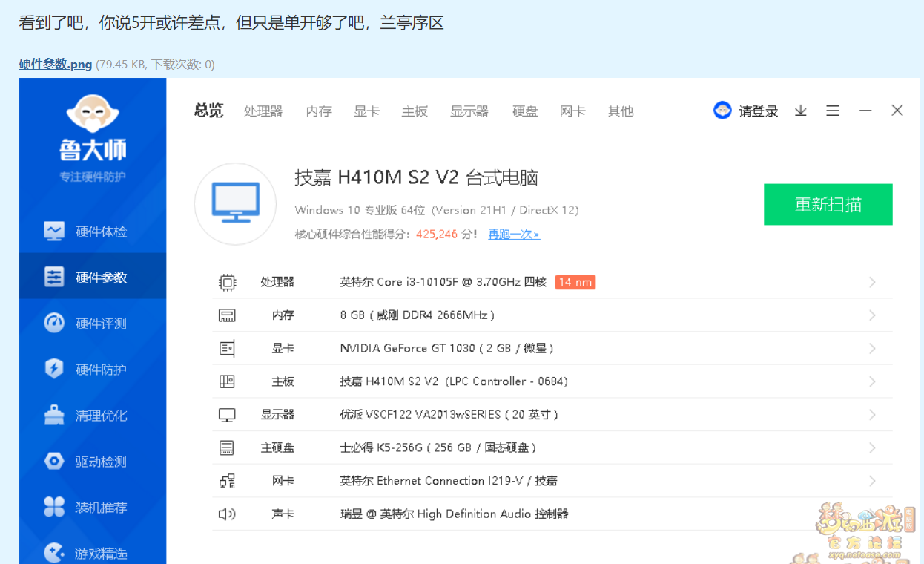Click 8 GB 威刚 DDR4 text

[418, 315]
